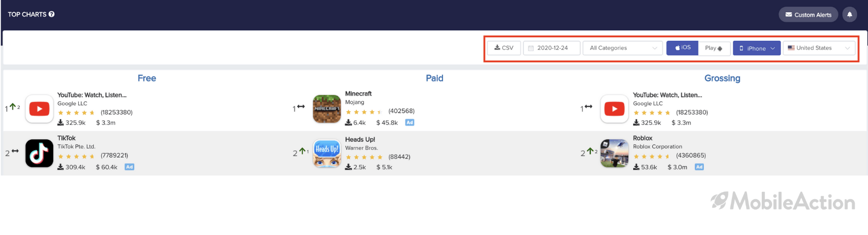
Task: Open the Minecraft app title
Action: [x=358, y=93]
